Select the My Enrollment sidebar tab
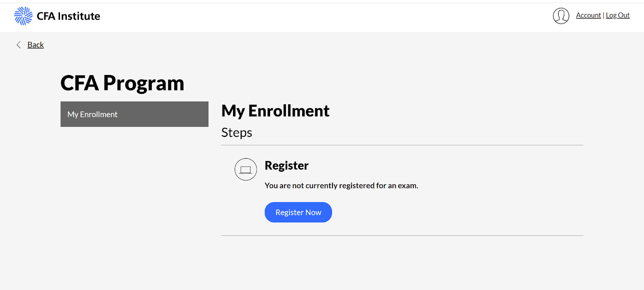 134,114
